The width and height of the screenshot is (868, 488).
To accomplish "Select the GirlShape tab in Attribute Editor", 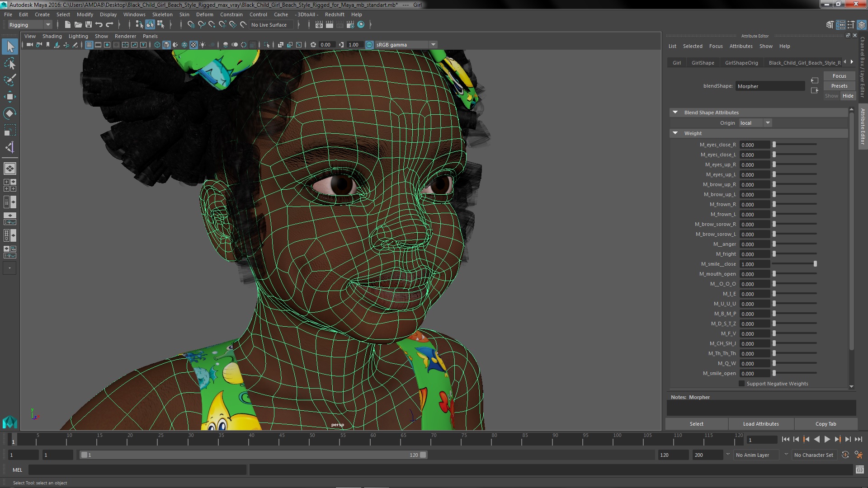I will 702,62.
